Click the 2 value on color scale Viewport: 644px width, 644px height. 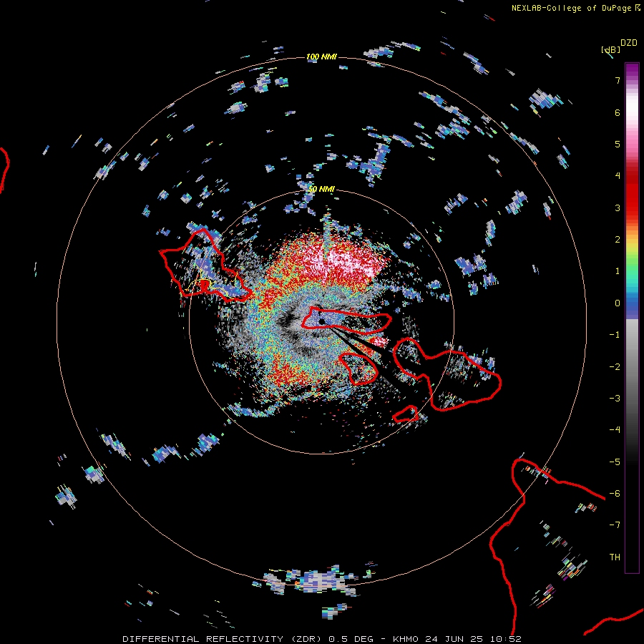618,240
